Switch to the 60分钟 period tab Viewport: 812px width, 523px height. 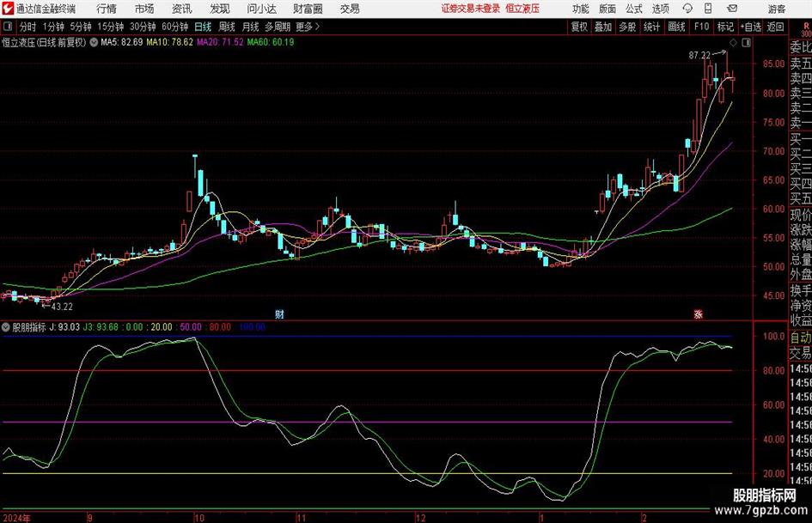tap(175, 27)
